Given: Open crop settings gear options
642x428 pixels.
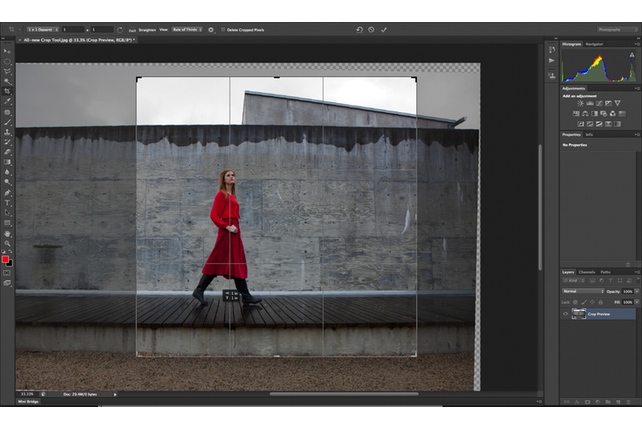Looking at the screenshot, I should [x=211, y=30].
